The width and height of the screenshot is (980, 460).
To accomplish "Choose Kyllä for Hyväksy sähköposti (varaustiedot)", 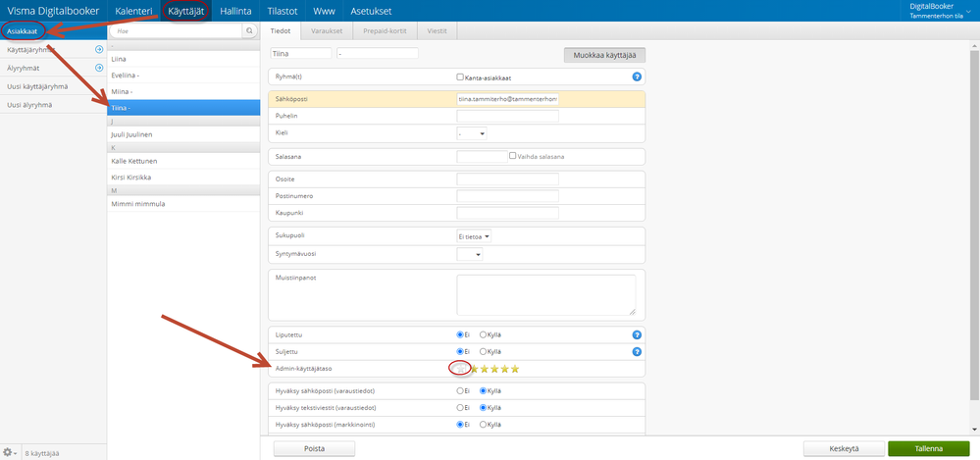I will (483, 391).
